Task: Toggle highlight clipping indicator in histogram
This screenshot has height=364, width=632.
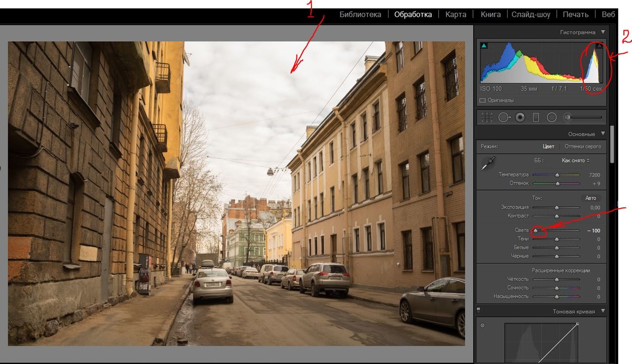Action: (599, 46)
